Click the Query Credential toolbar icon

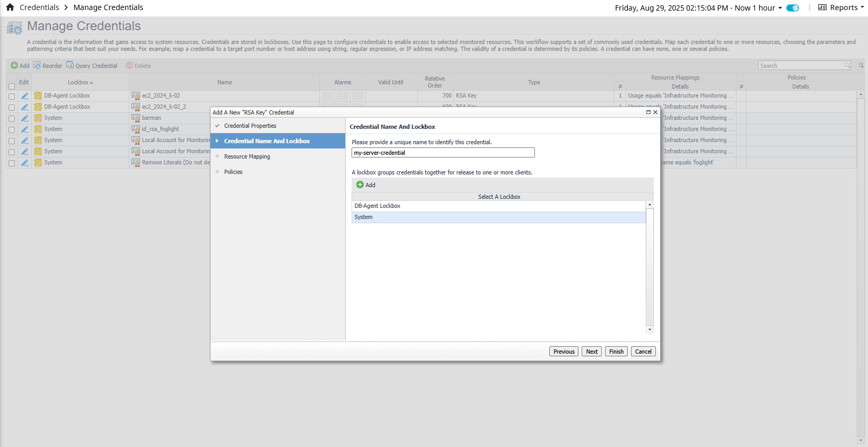pos(70,65)
